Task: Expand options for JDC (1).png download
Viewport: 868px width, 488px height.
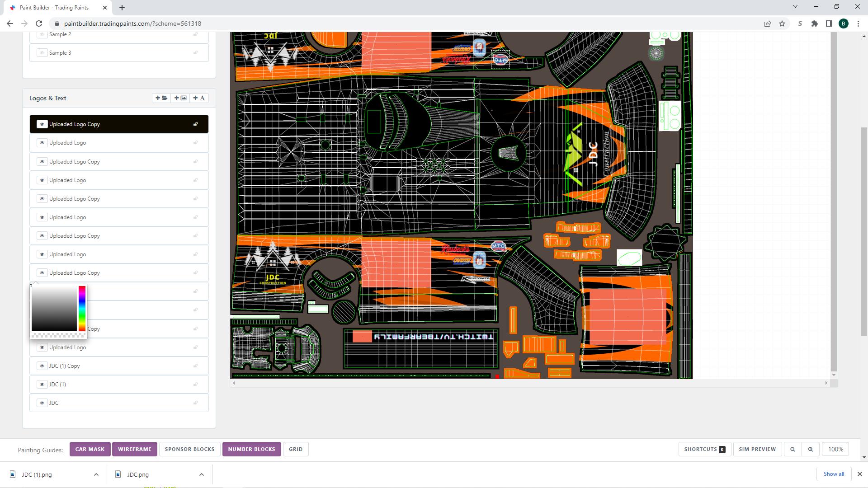Action: point(96,474)
